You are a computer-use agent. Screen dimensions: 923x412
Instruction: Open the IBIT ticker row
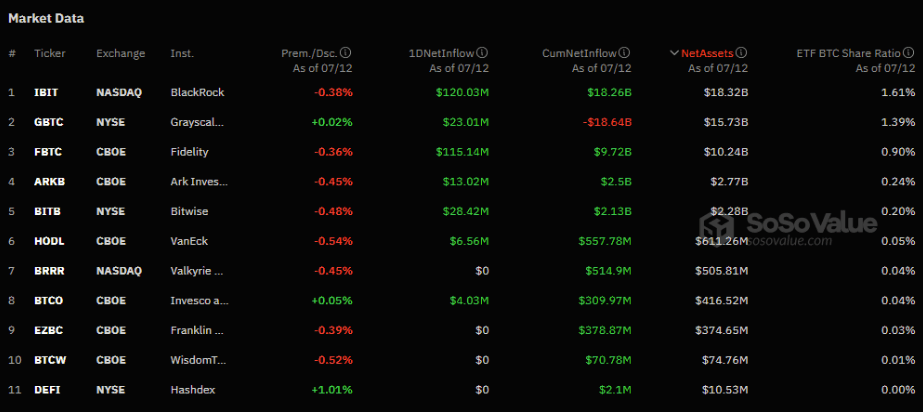(x=46, y=92)
